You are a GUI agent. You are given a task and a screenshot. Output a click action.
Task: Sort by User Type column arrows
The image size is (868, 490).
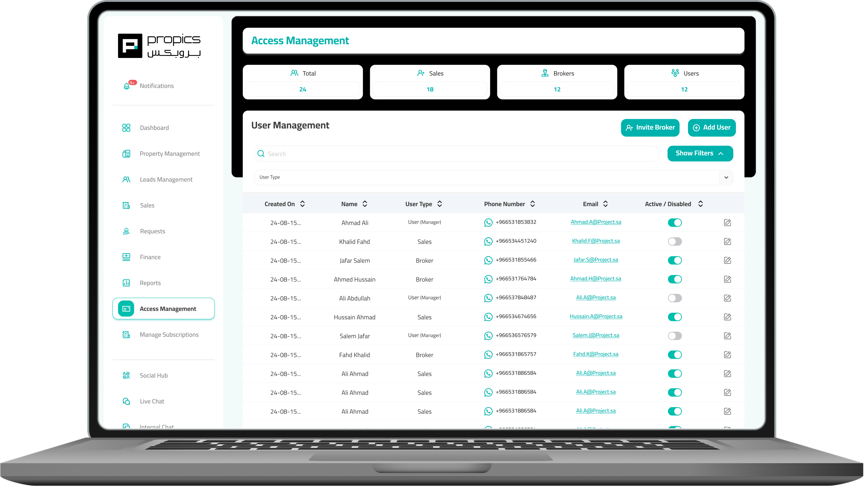pos(440,204)
